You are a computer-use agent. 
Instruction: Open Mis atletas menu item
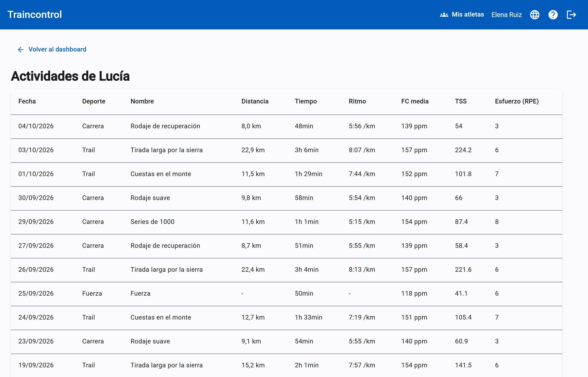pyautogui.click(x=462, y=15)
